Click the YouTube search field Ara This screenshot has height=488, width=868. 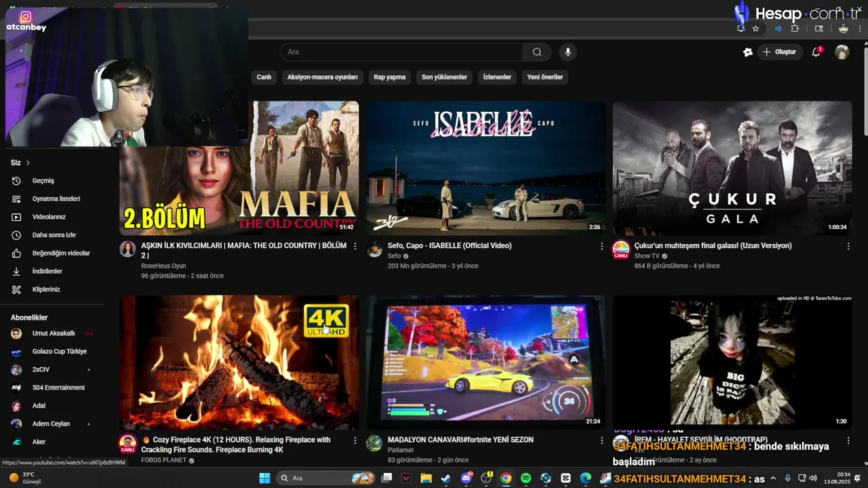click(x=401, y=52)
